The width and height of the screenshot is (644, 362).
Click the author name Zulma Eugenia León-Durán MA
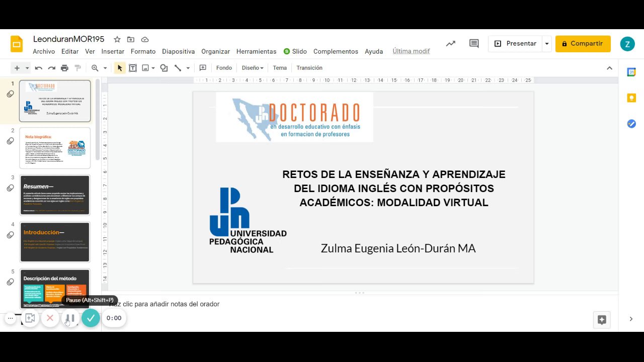coord(398,248)
